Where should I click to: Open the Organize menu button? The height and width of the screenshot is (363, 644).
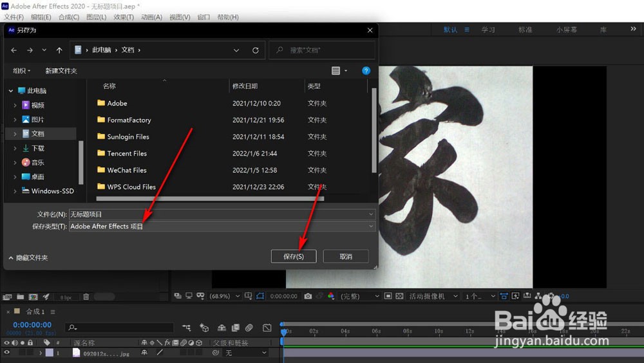point(21,71)
